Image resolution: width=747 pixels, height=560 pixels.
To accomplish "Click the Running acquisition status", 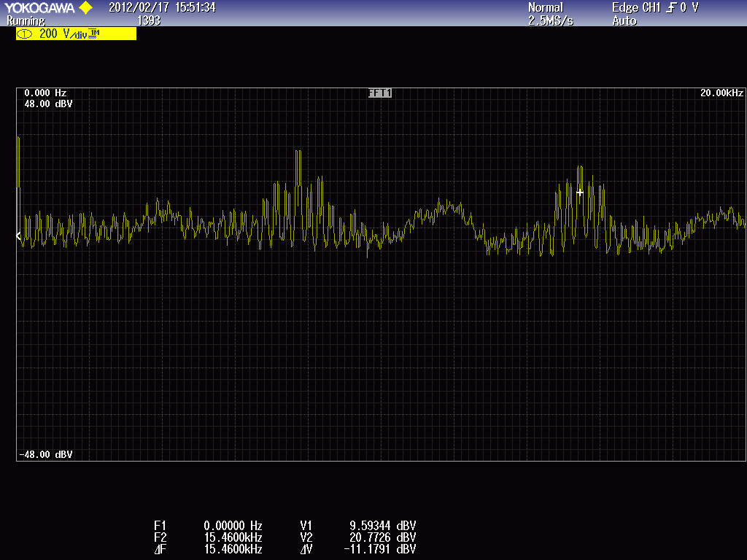I will pyautogui.click(x=26, y=21).
